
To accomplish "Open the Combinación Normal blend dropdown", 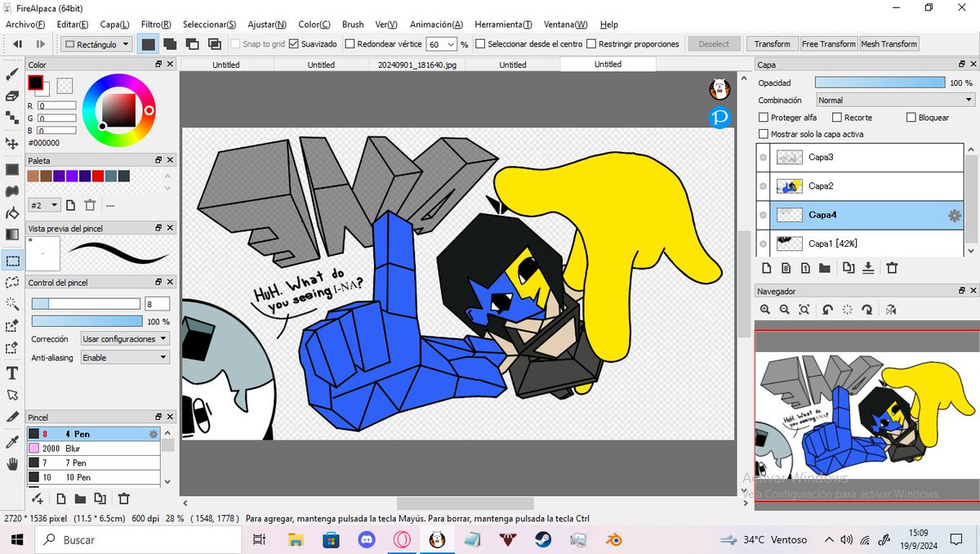I will coord(895,100).
